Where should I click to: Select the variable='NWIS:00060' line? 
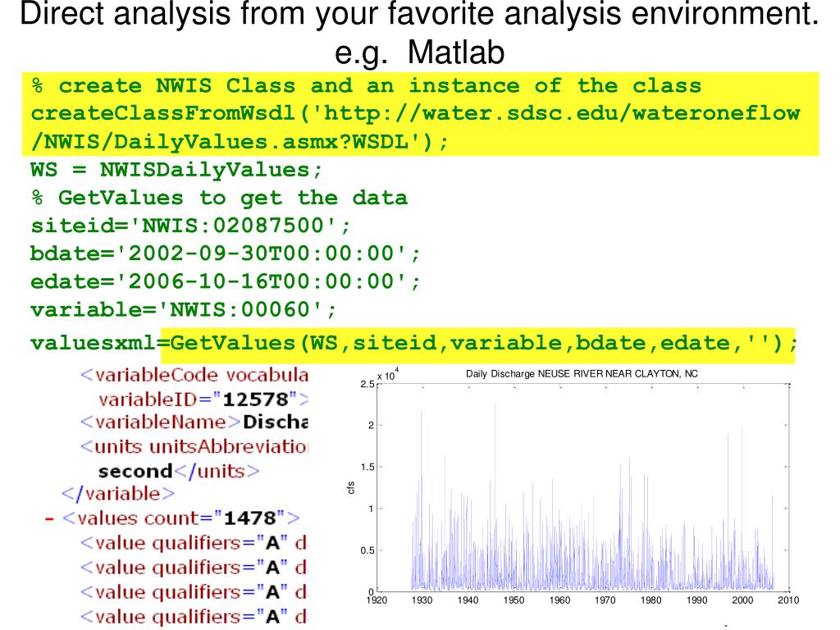pos(183,309)
